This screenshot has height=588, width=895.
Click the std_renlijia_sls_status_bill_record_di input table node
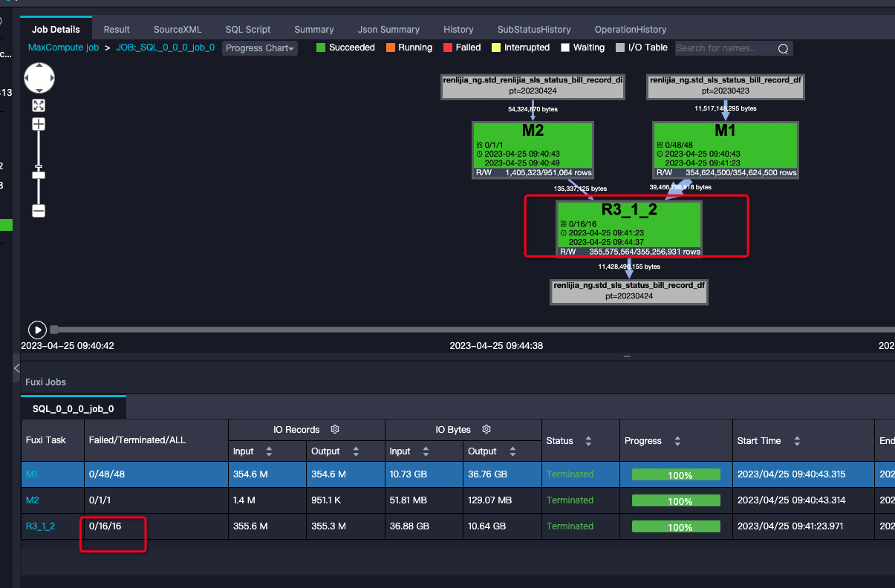tap(533, 86)
